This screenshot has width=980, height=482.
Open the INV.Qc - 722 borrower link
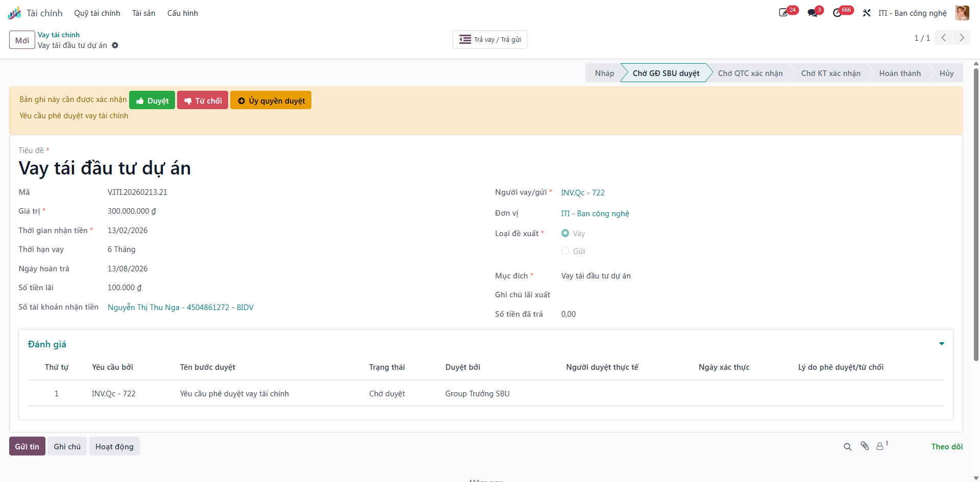pos(583,193)
